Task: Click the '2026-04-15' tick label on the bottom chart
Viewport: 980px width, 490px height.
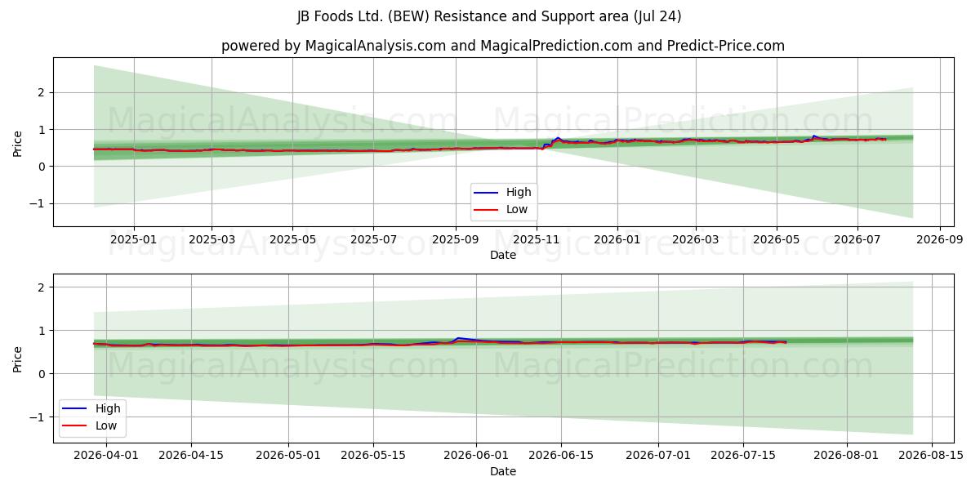Action: pyautogui.click(x=191, y=457)
